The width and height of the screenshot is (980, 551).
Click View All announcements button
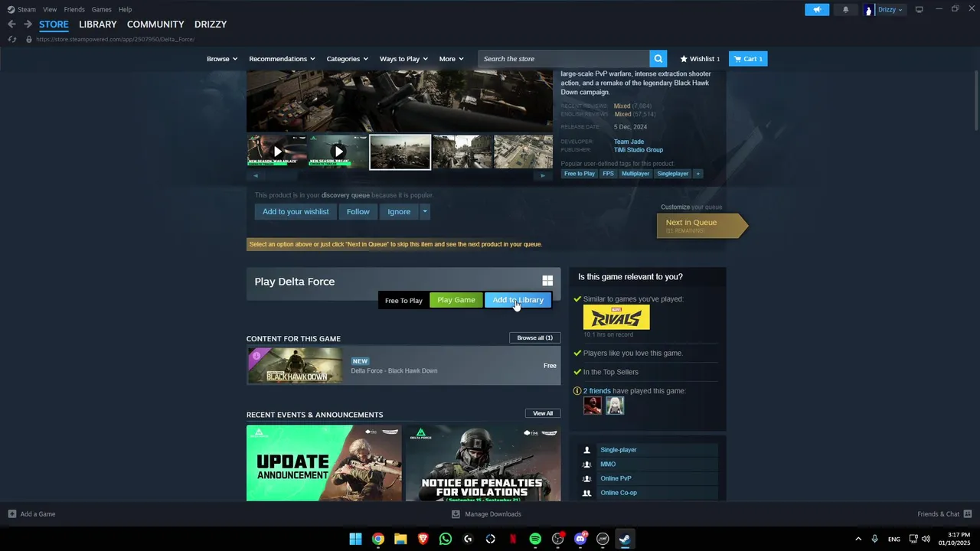pyautogui.click(x=543, y=413)
